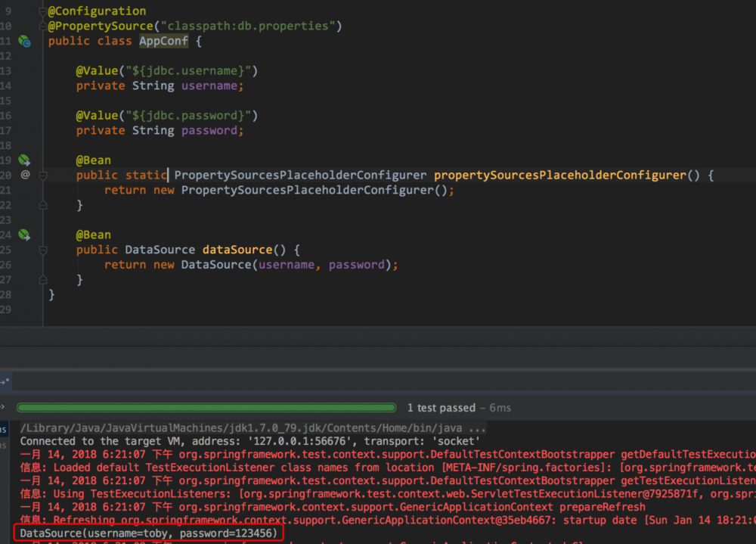Viewport: 756px width, 544px height.
Task: Click the fold end marker on line 27
Action: (43, 280)
